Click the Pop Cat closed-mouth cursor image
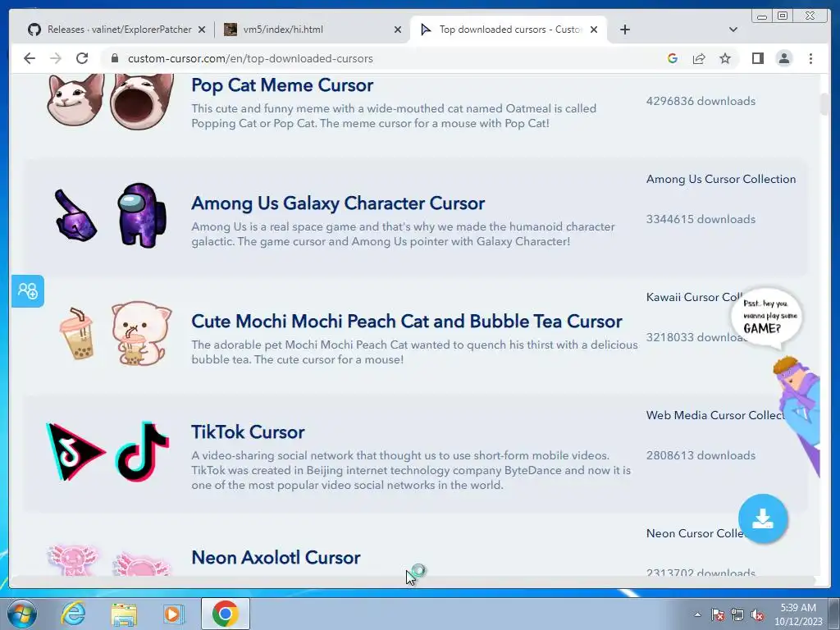This screenshot has height=630, width=840. point(75,99)
